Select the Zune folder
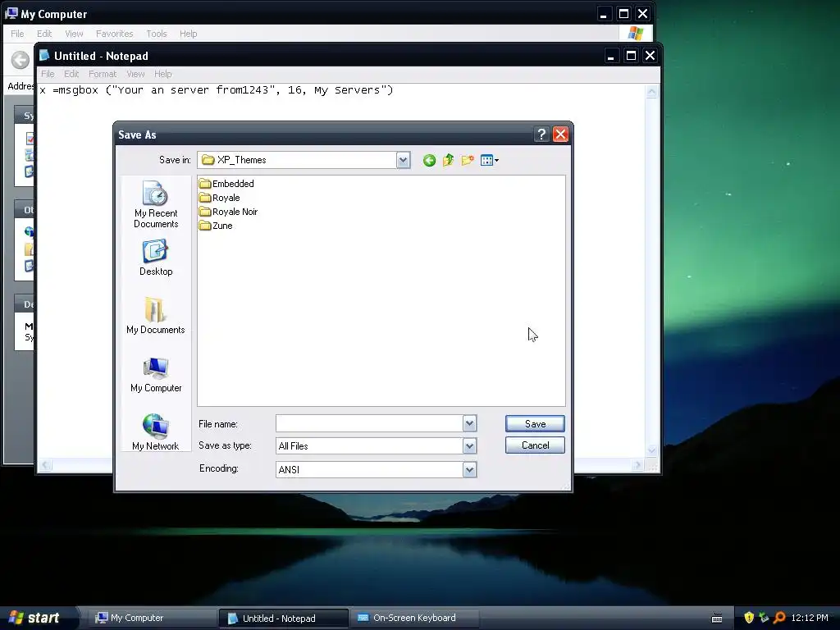 216,226
